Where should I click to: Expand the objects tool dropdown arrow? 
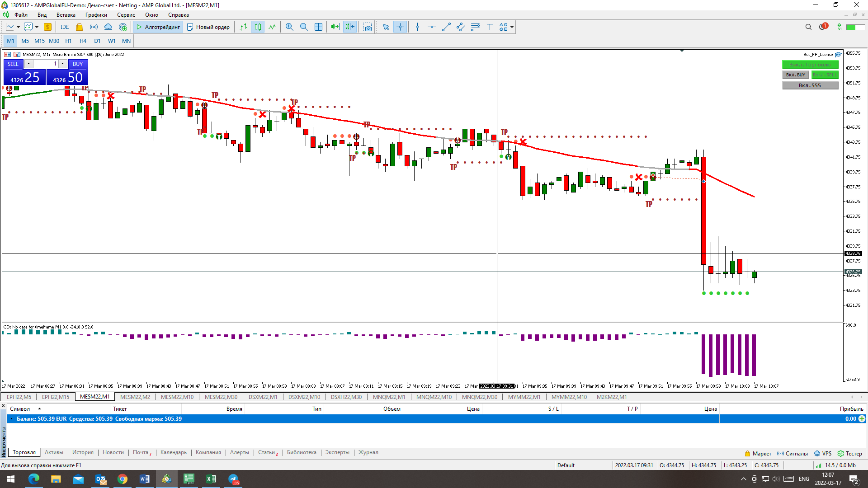tap(512, 27)
